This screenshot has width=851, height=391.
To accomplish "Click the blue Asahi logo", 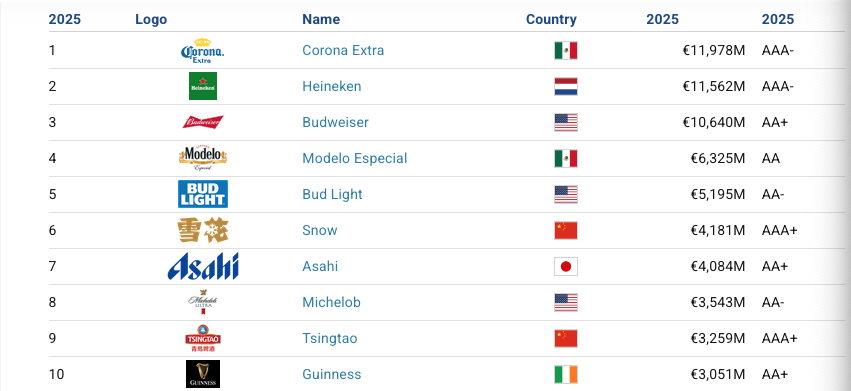I will coord(203,266).
